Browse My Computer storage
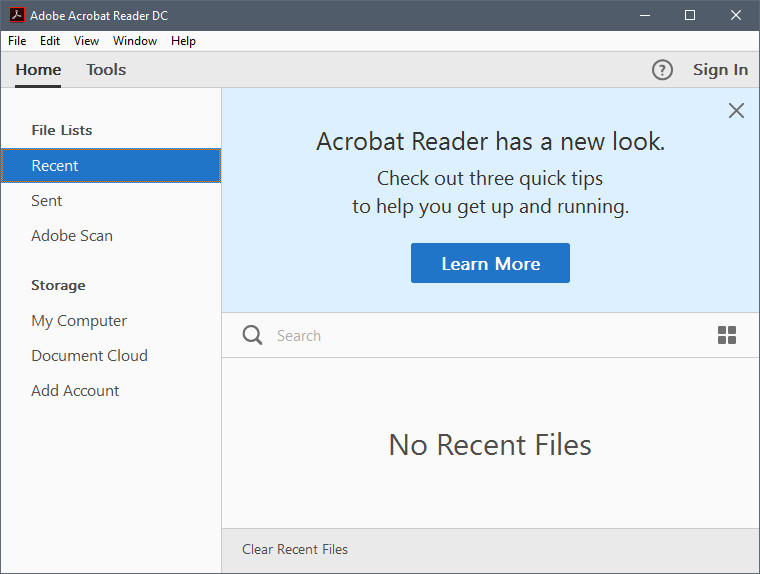The width and height of the screenshot is (760, 574). [79, 321]
